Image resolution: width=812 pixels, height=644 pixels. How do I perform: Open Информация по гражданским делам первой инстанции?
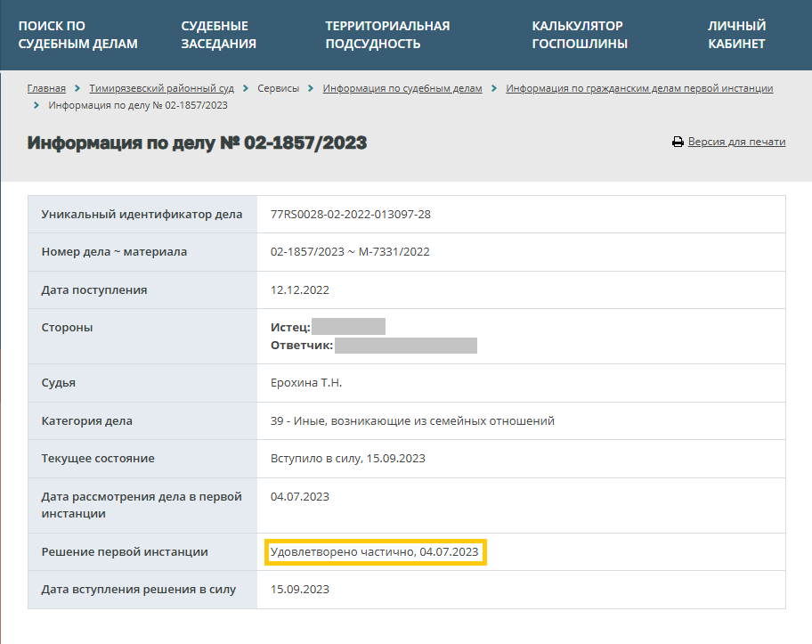click(639, 88)
